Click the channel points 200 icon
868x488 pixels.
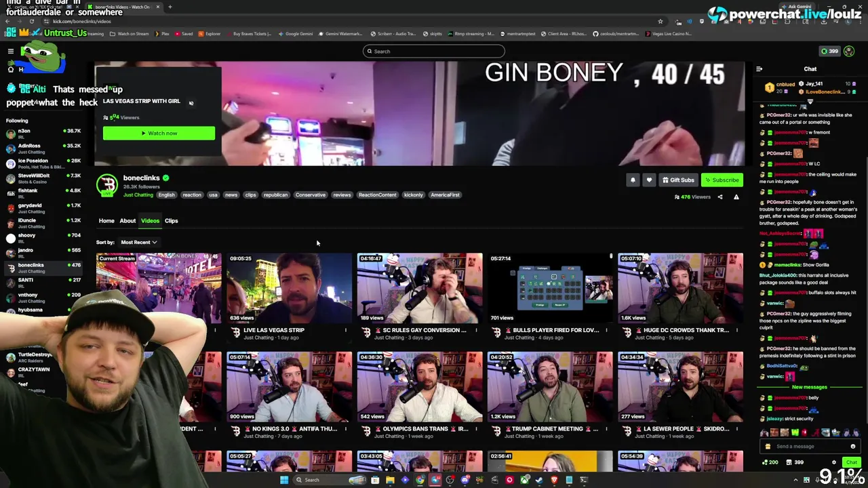[770, 462]
